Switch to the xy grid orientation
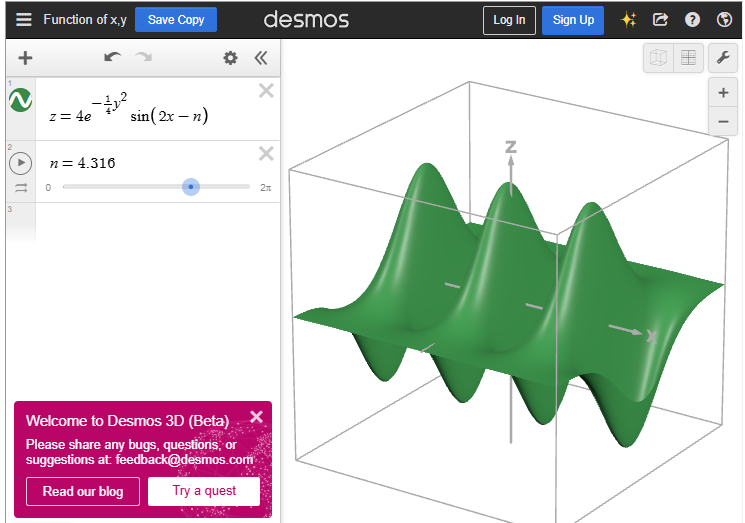 (x=688, y=58)
